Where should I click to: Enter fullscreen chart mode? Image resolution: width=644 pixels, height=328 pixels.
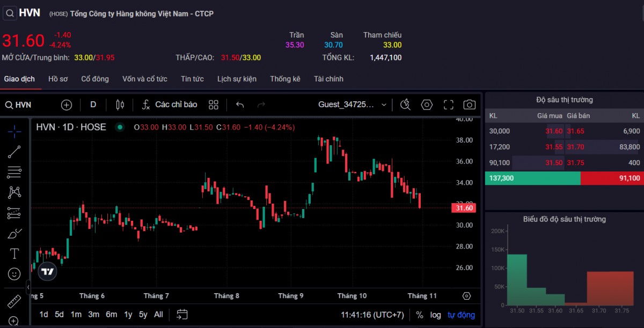click(x=449, y=105)
